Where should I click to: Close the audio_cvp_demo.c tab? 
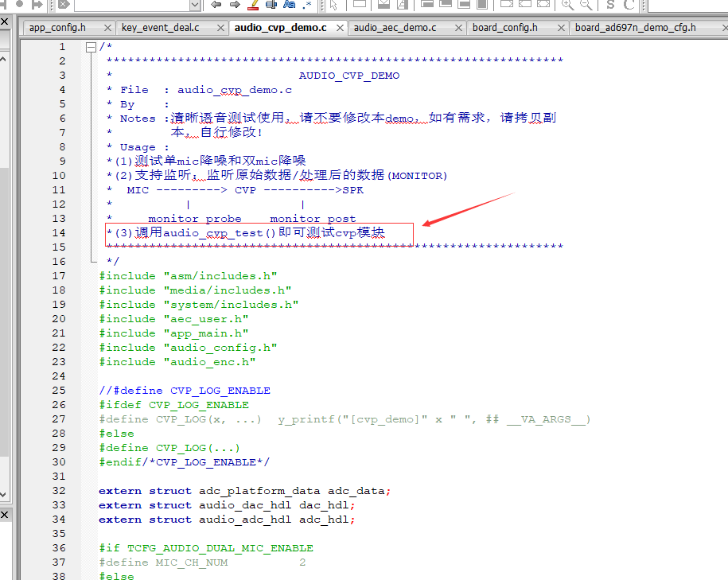pos(340,28)
